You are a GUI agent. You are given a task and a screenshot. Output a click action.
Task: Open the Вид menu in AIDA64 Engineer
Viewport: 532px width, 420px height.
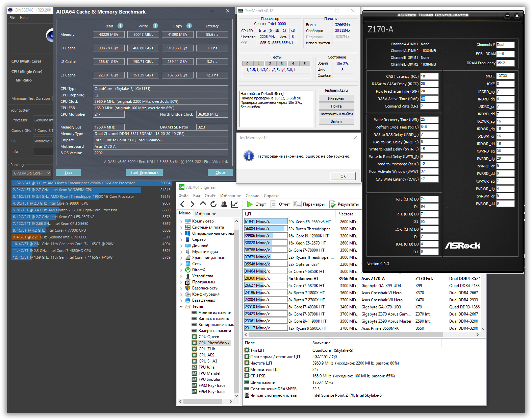pyautogui.click(x=197, y=196)
